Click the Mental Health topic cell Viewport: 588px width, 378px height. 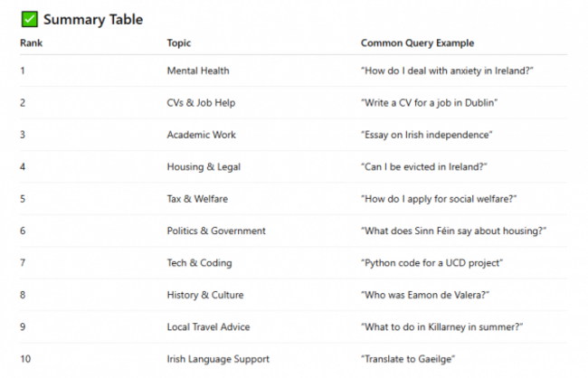tap(198, 71)
